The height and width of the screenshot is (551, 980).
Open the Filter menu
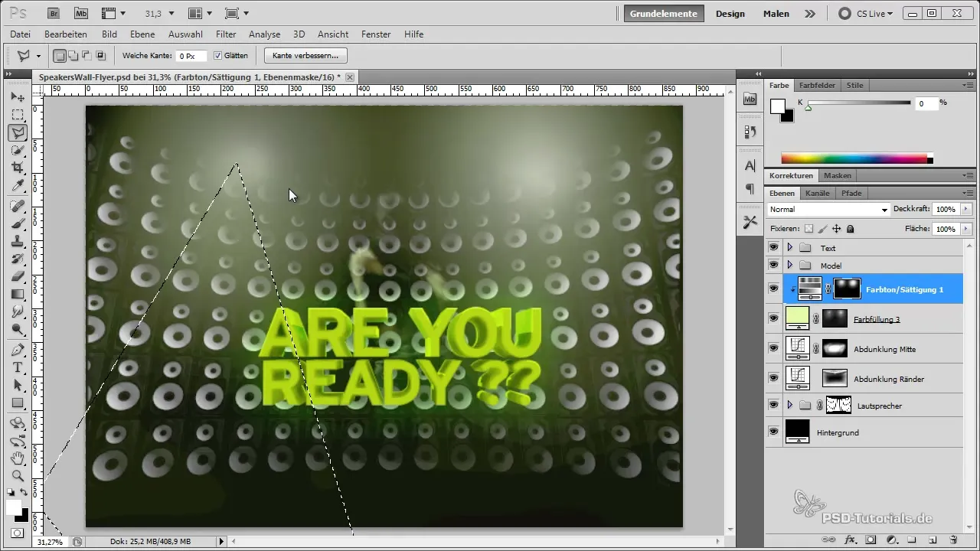[226, 34]
